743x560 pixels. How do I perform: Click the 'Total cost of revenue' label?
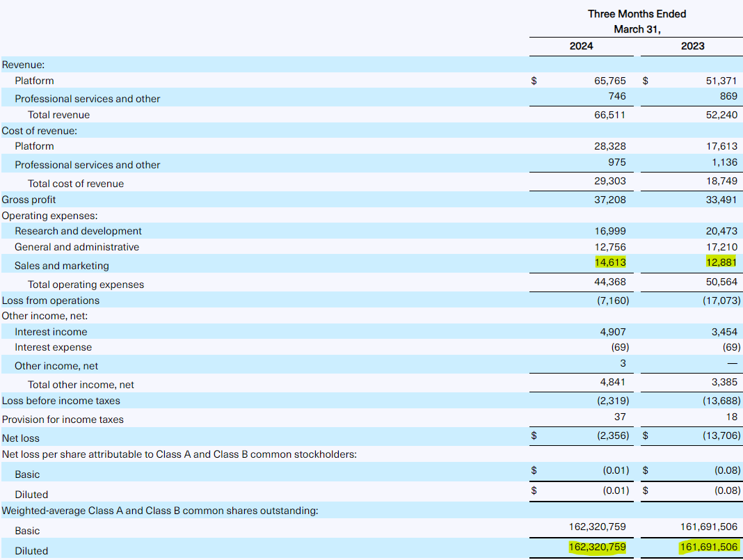point(76,184)
